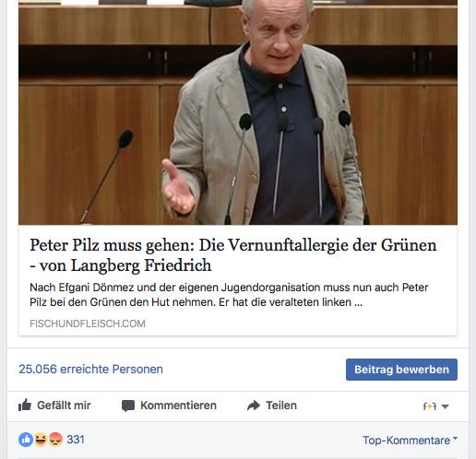Click the angry reaction icon
Image resolution: width=476 pixels, height=459 pixels.
coord(55,440)
